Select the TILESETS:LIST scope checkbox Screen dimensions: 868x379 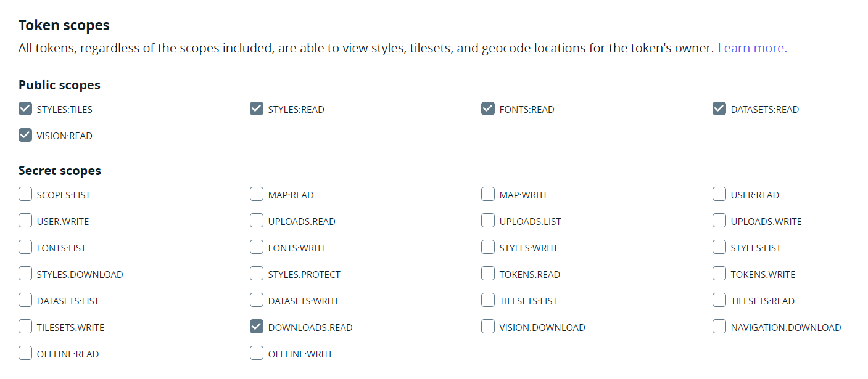(x=488, y=301)
